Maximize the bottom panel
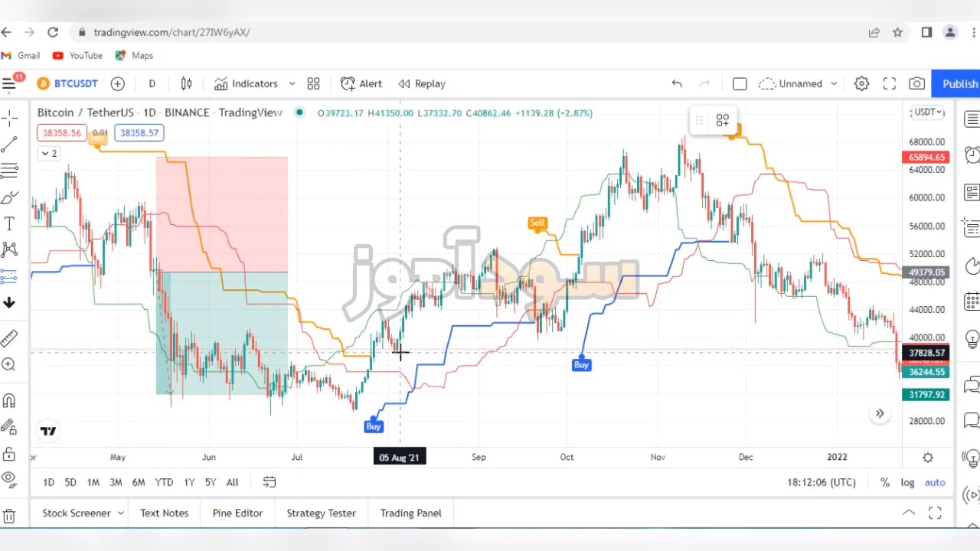This screenshot has height=551, width=980. [x=935, y=513]
